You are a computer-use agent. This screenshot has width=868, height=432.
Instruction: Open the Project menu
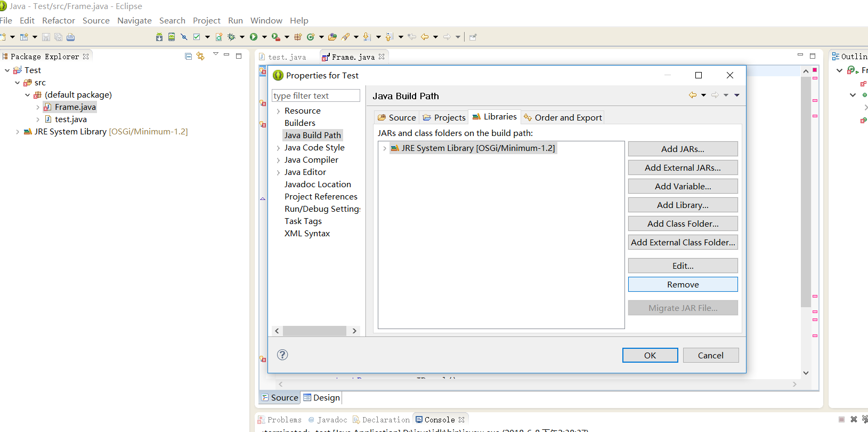(207, 20)
